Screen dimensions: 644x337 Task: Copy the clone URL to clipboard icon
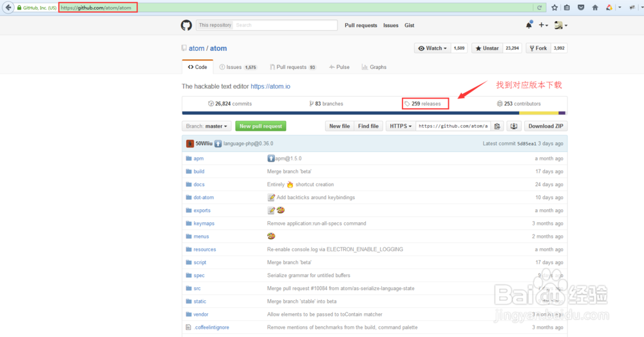pyautogui.click(x=497, y=126)
